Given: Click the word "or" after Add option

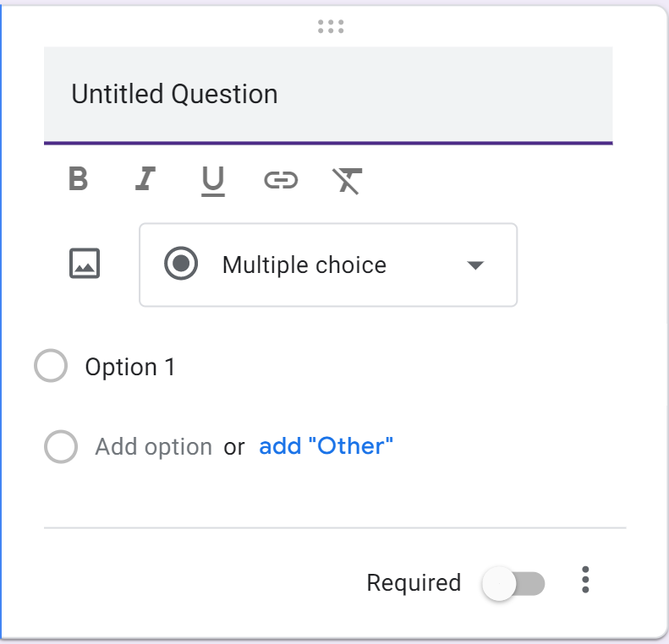Looking at the screenshot, I should [234, 447].
